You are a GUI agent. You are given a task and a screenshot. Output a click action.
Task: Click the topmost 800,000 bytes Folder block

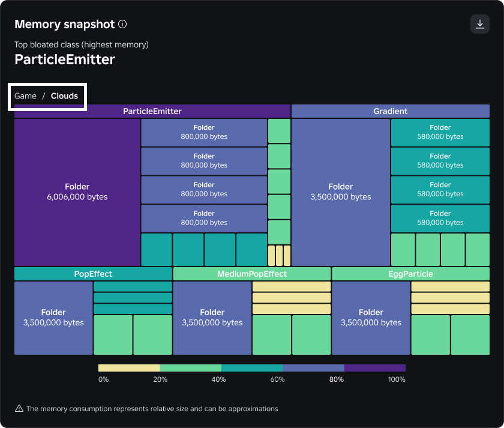tap(204, 132)
